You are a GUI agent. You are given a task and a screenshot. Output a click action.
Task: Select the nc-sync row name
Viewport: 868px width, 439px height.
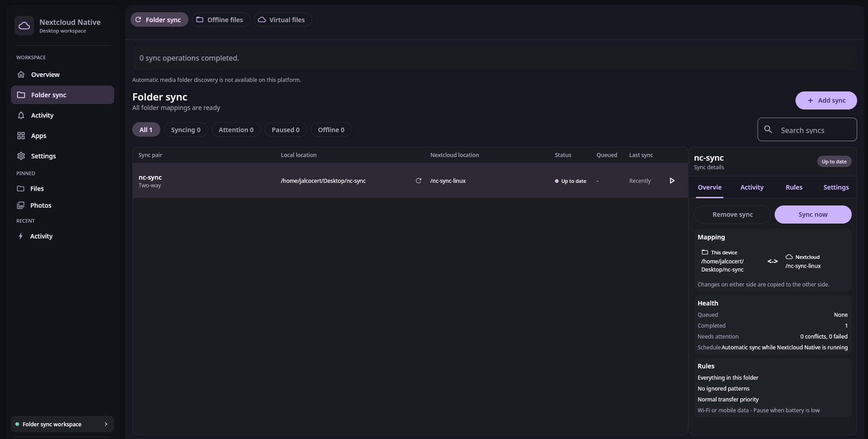[x=150, y=177]
